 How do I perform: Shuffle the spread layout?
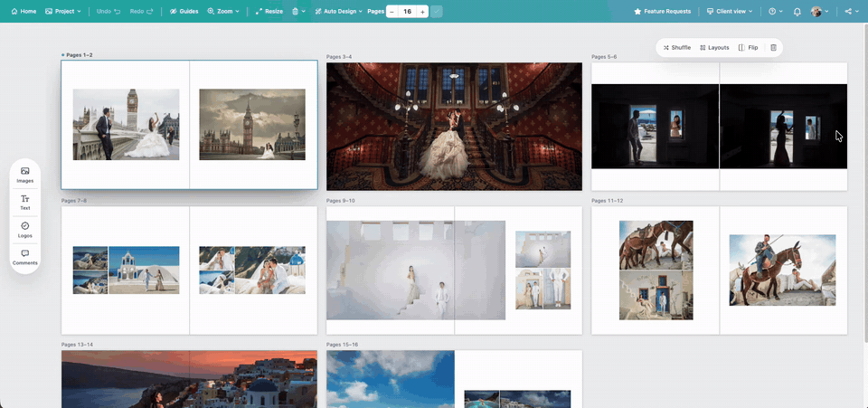tap(676, 48)
